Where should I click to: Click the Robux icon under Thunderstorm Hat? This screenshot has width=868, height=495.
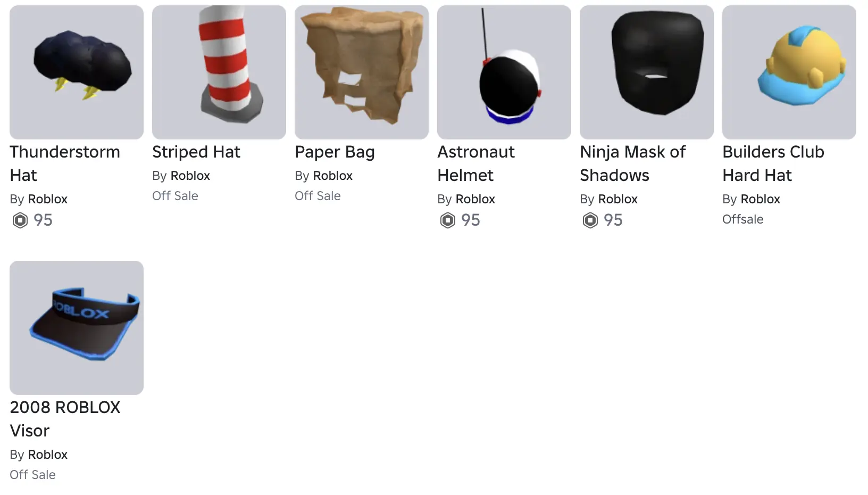click(x=20, y=220)
